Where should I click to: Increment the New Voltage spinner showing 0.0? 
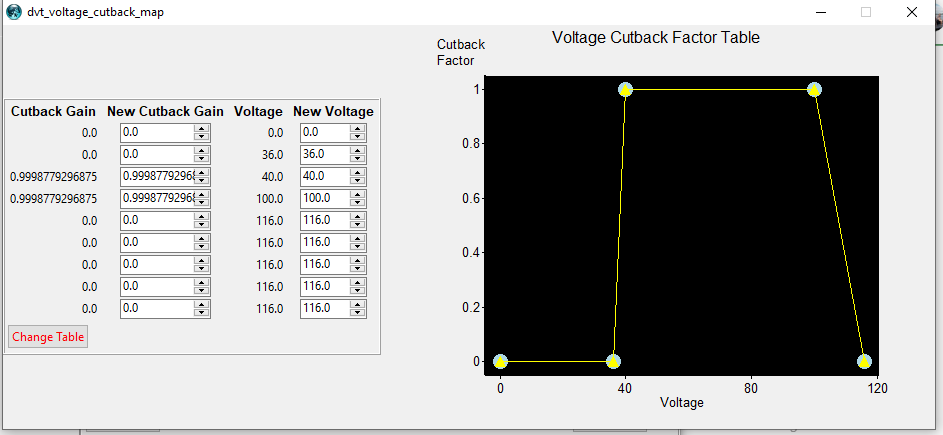358,129
